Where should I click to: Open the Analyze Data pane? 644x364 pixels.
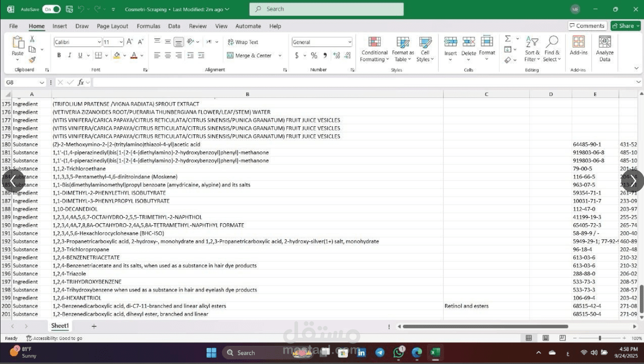[604, 48]
